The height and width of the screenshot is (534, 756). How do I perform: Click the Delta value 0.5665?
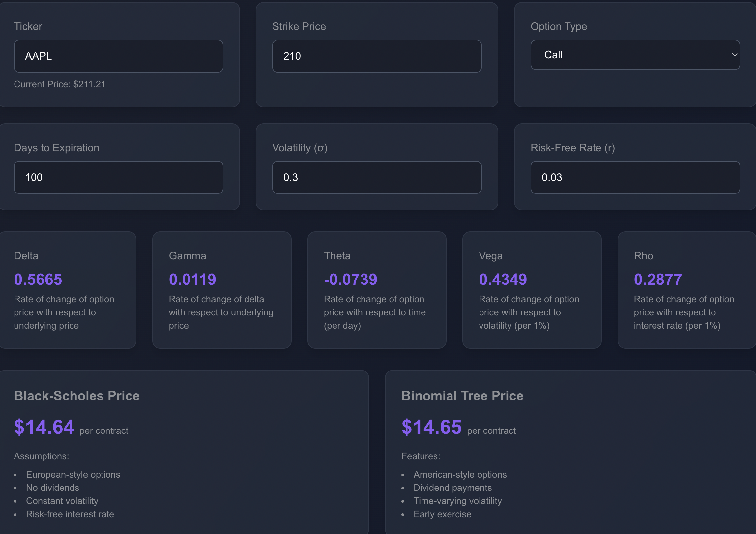coord(38,280)
